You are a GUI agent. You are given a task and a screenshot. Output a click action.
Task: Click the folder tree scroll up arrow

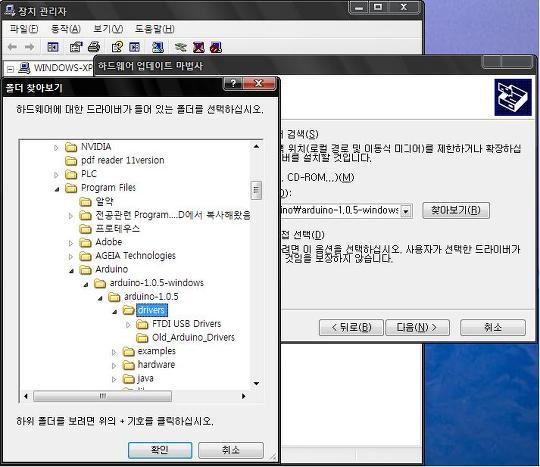[x=256, y=146]
